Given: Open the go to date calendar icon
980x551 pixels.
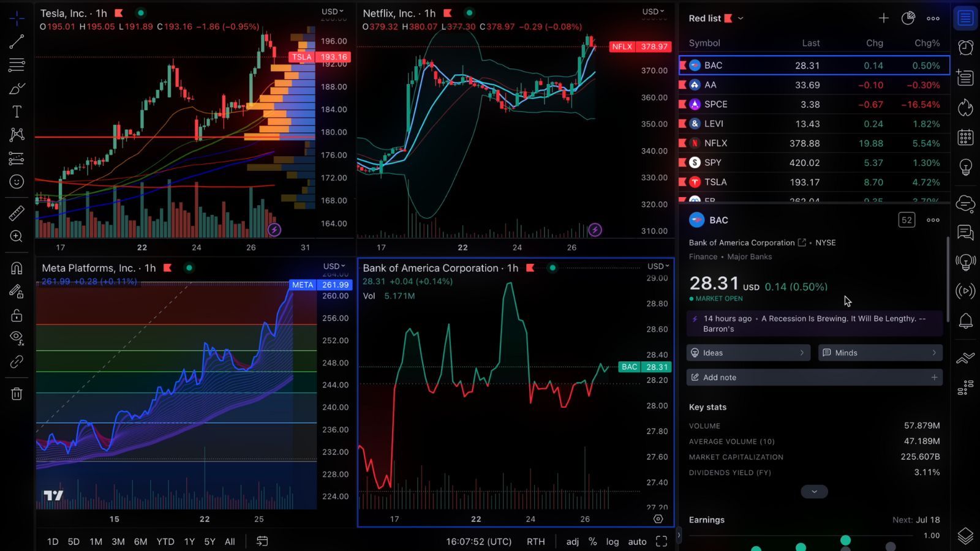Looking at the screenshot, I should click(x=262, y=541).
